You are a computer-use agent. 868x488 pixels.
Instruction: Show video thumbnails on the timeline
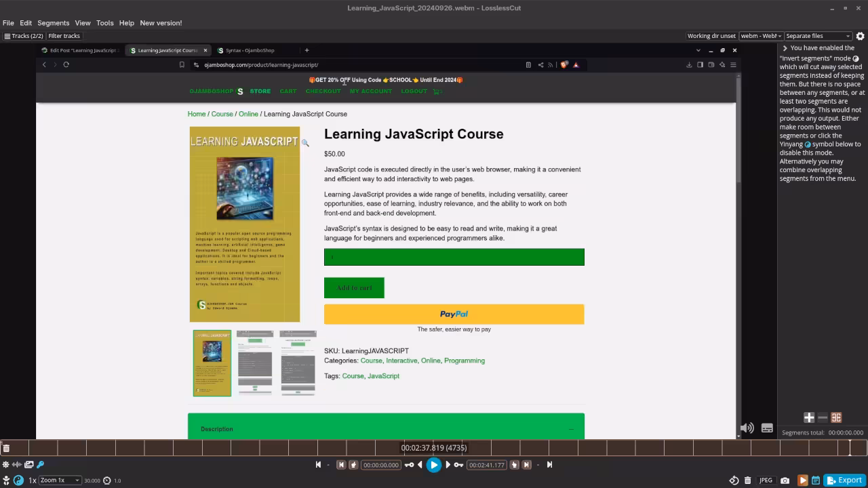coord(28,464)
